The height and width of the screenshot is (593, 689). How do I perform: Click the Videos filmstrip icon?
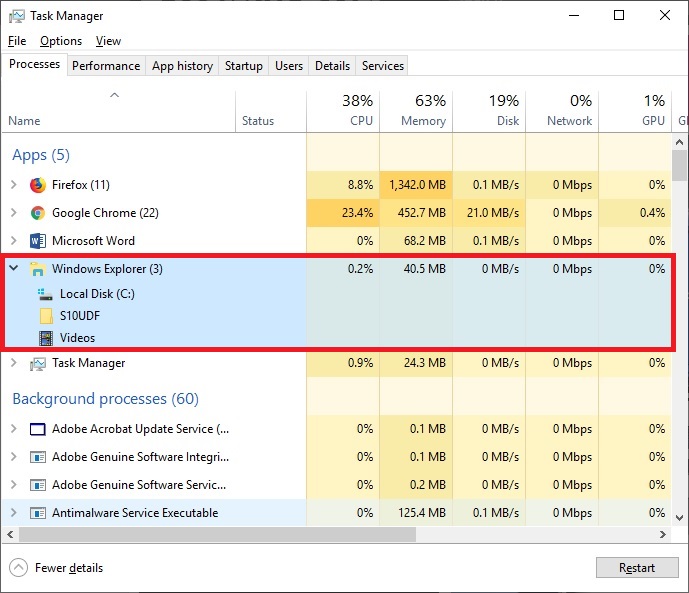45,338
